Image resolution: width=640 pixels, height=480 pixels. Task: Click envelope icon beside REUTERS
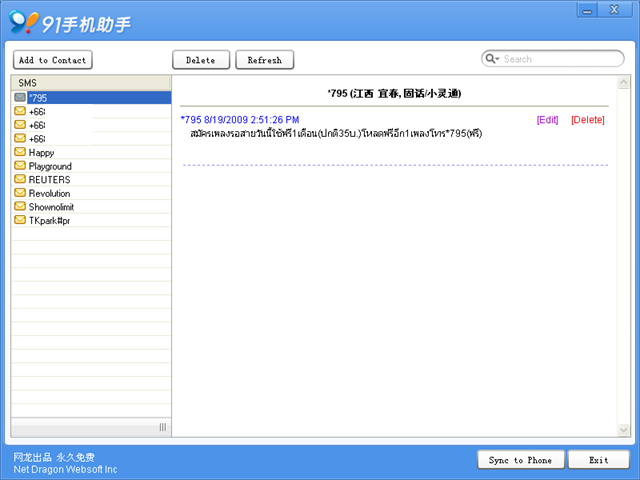click(20, 179)
